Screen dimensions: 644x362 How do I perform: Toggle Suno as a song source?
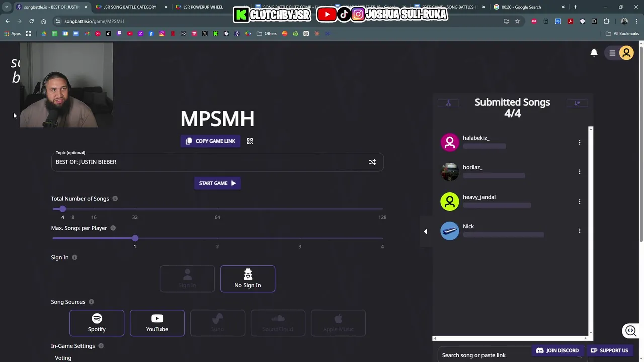tap(217, 323)
